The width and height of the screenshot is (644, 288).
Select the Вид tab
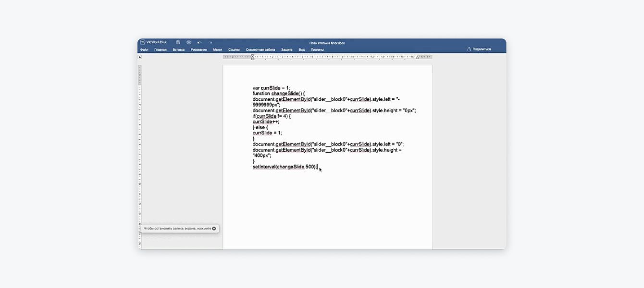[x=301, y=49]
